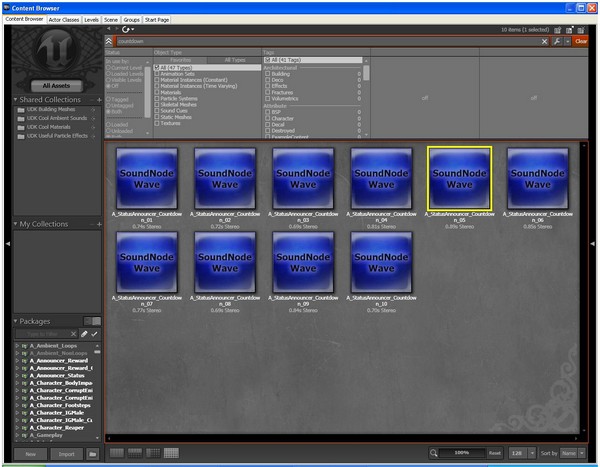Select the Countdown_05 SoundNodeWave thumbnail
The width and height of the screenshot is (600, 467).
(x=459, y=179)
